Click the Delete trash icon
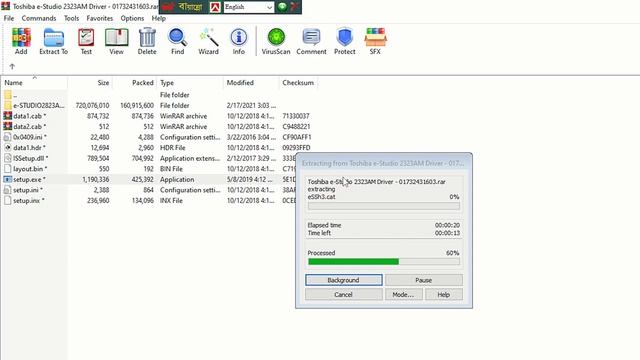 click(147, 41)
